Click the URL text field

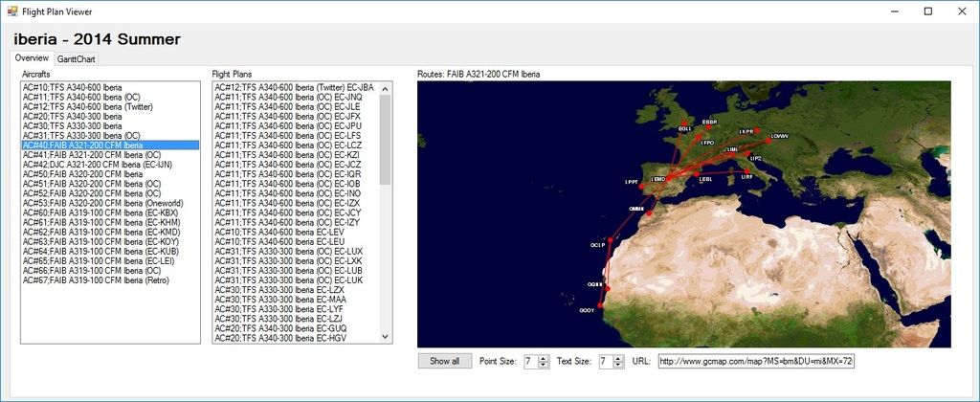point(756,362)
